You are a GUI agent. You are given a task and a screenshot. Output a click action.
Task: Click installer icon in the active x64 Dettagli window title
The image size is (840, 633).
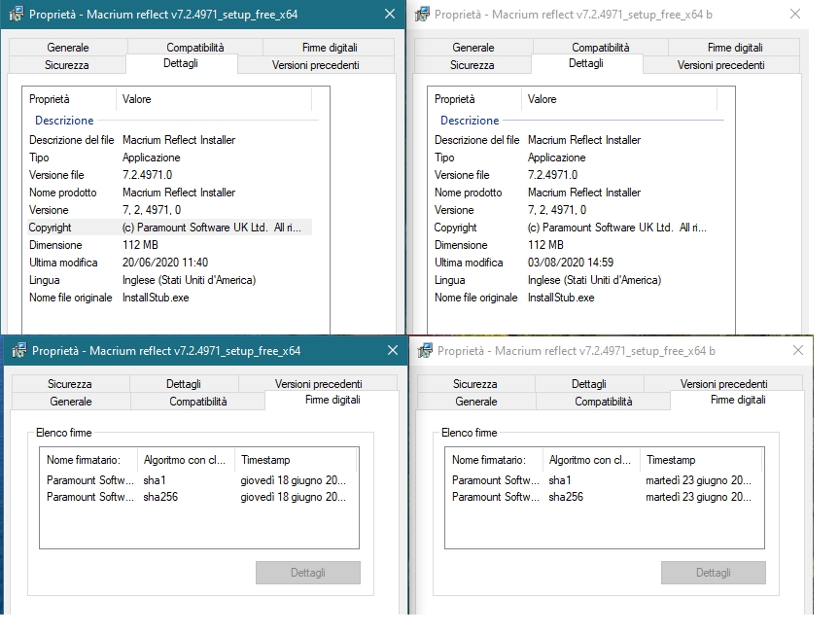pyautogui.click(x=17, y=14)
